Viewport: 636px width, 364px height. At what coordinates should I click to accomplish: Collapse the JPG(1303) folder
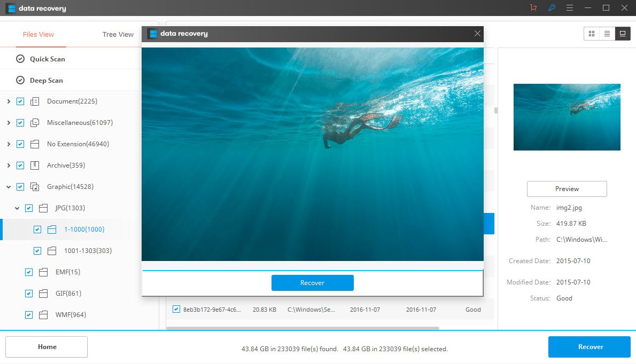pos(17,208)
